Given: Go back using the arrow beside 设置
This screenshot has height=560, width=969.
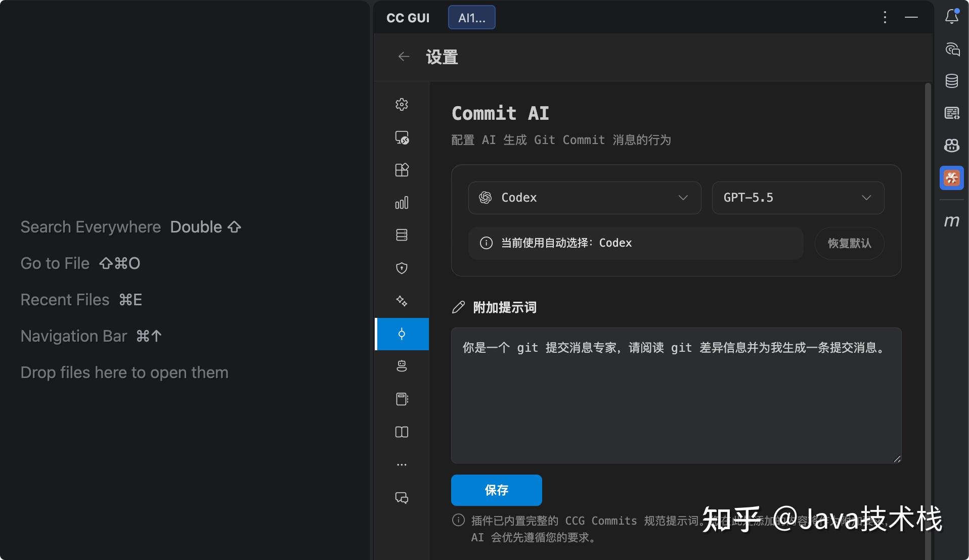Looking at the screenshot, I should pos(404,57).
